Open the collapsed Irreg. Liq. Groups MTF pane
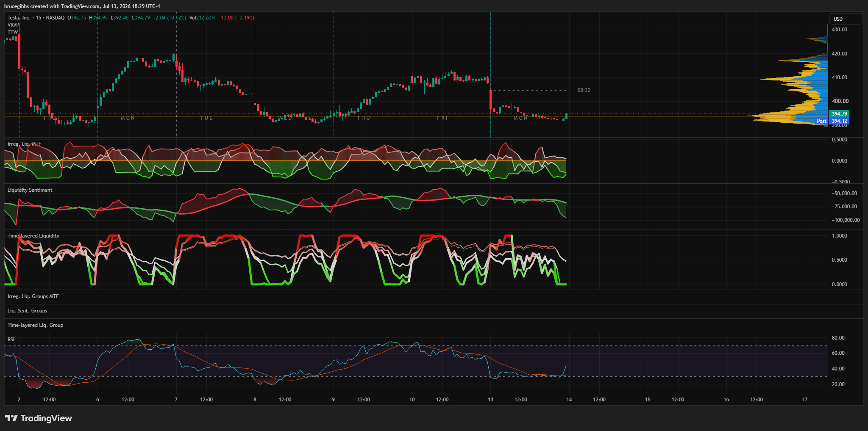This screenshot has height=431, width=868. click(x=434, y=296)
